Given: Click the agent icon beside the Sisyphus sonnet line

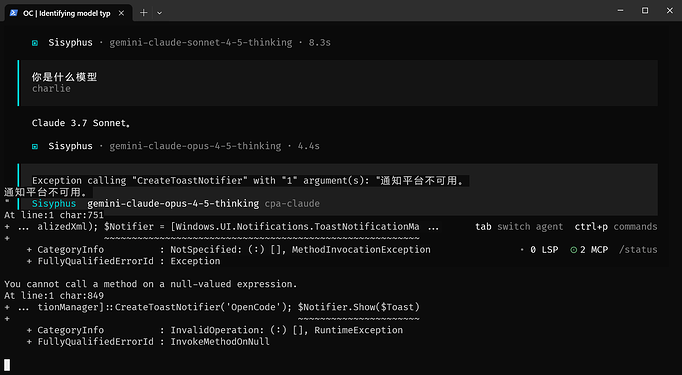Looking at the screenshot, I should (35, 43).
